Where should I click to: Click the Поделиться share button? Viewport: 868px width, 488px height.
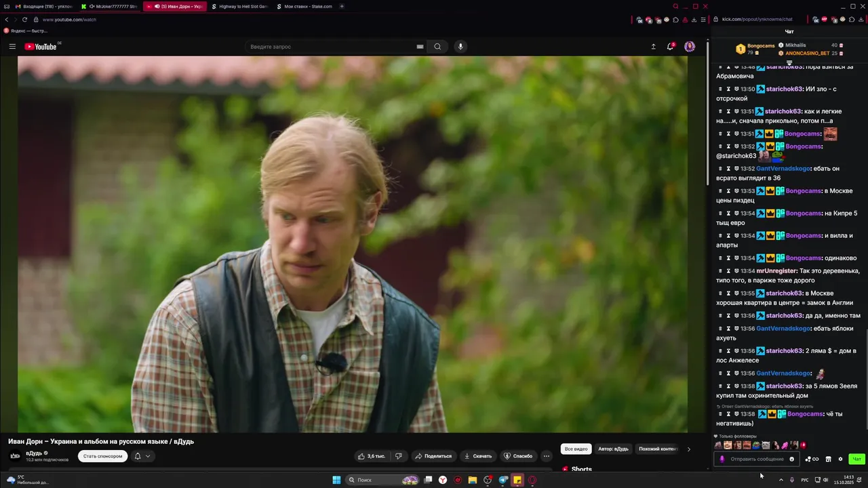click(433, 456)
